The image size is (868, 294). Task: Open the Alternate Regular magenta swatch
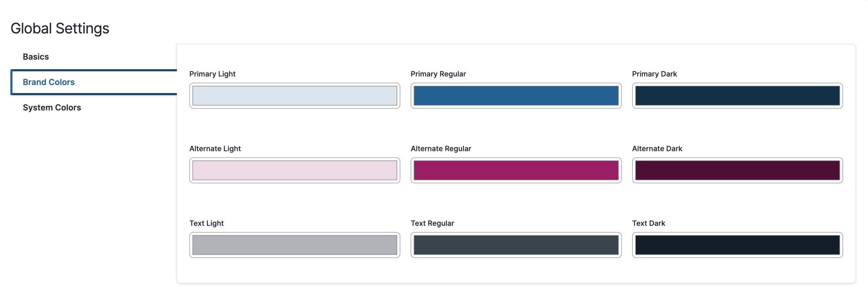coord(516,170)
